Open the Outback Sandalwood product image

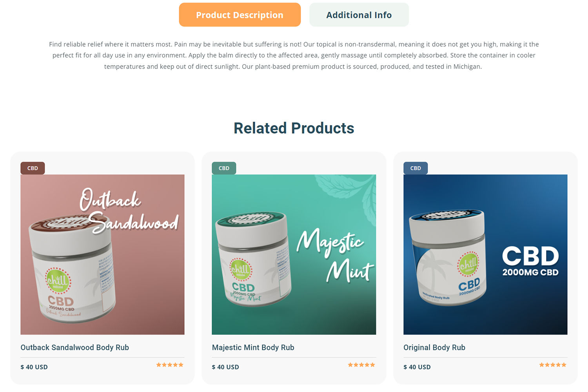pos(102,254)
